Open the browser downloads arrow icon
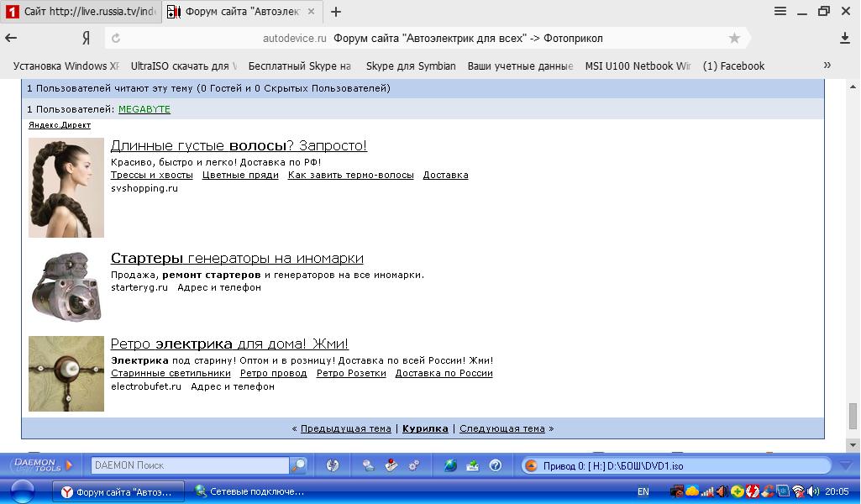861x504 pixels. [x=845, y=38]
